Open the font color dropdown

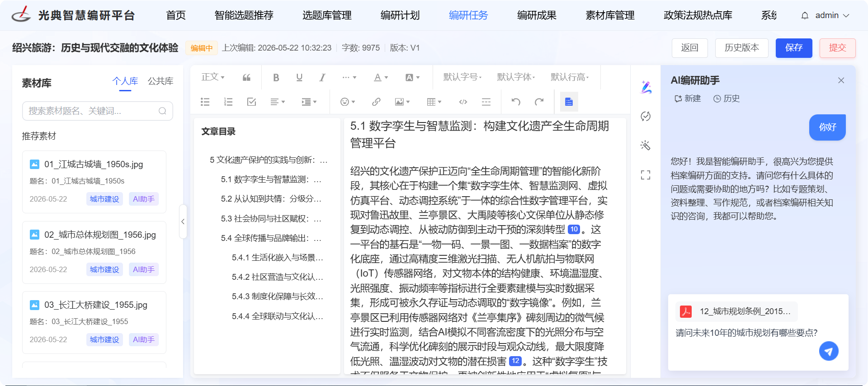pyautogui.click(x=381, y=77)
